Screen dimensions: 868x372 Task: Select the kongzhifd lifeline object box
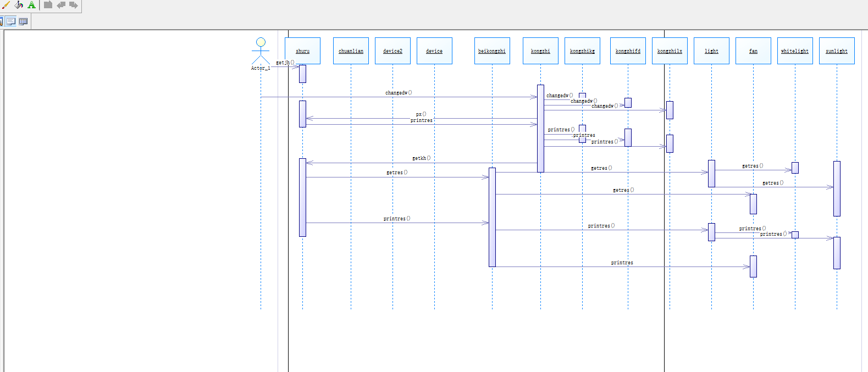pyautogui.click(x=628, y=51)
